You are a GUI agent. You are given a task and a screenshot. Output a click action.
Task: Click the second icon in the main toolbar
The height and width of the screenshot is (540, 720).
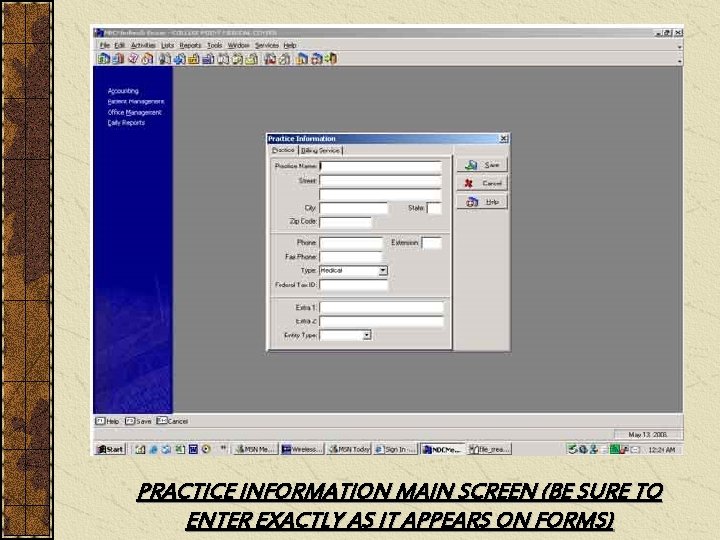point(118,59)
